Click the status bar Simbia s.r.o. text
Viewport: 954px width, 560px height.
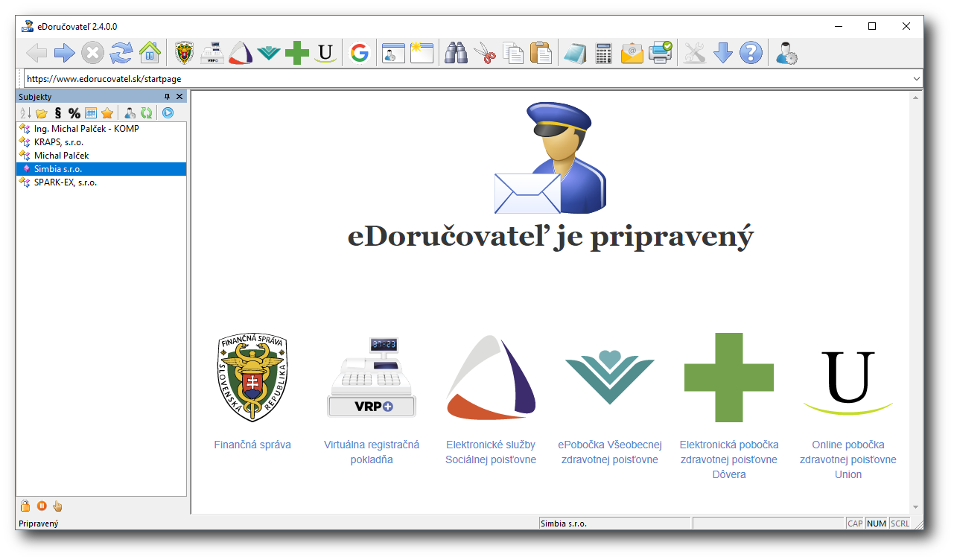(x=564, y=524)
